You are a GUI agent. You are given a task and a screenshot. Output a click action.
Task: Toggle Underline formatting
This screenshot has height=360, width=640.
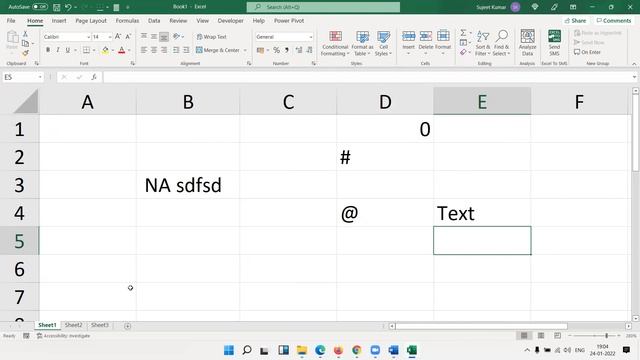pos(68,50)
